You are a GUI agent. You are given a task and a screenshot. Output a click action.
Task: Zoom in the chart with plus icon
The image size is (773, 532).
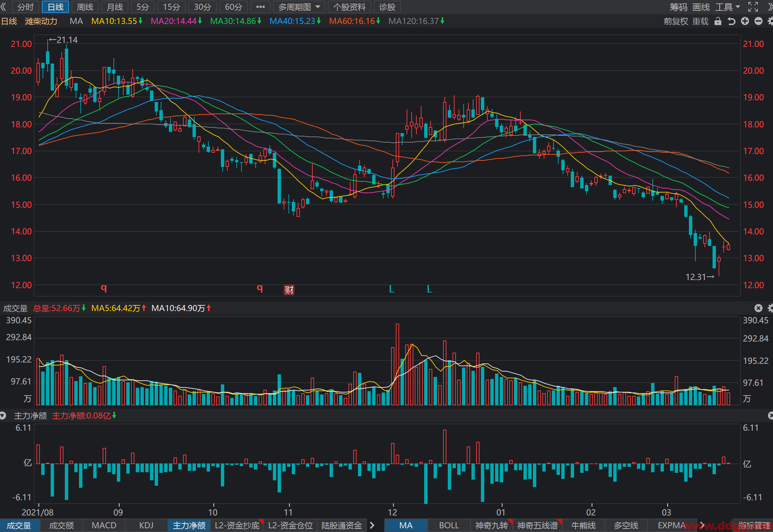click(745, 21)
